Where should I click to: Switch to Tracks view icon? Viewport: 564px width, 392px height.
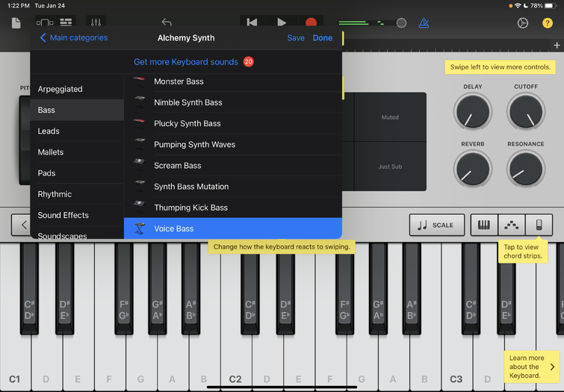coord(66,22)
